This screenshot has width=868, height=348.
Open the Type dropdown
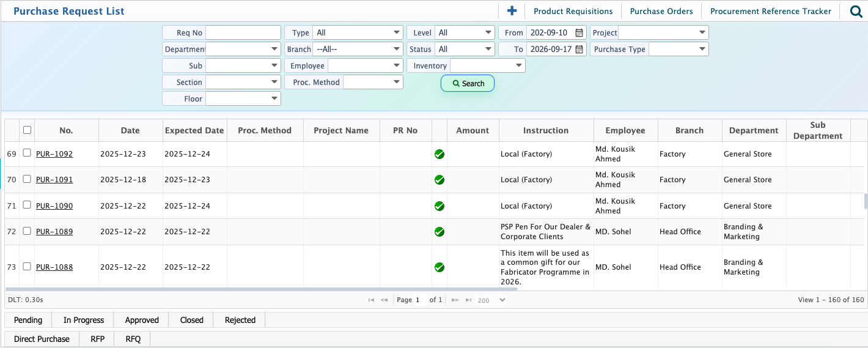[x=358, y=33]
